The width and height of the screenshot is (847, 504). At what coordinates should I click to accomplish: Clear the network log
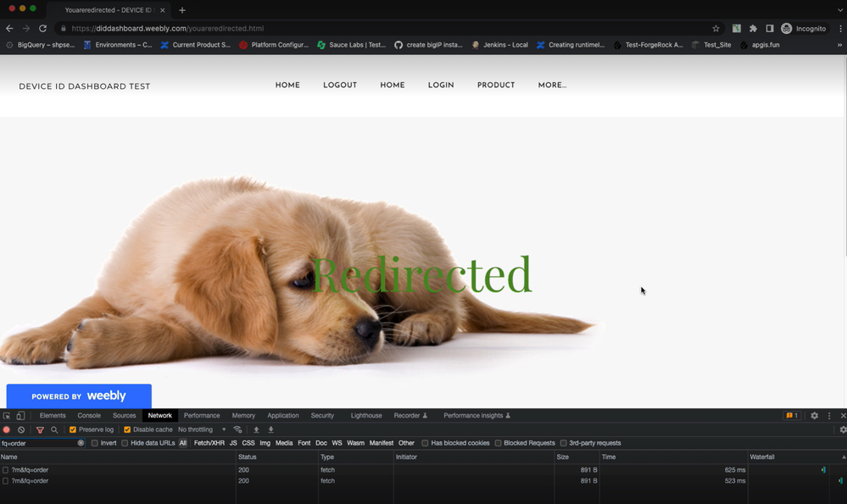pos(21,430)
